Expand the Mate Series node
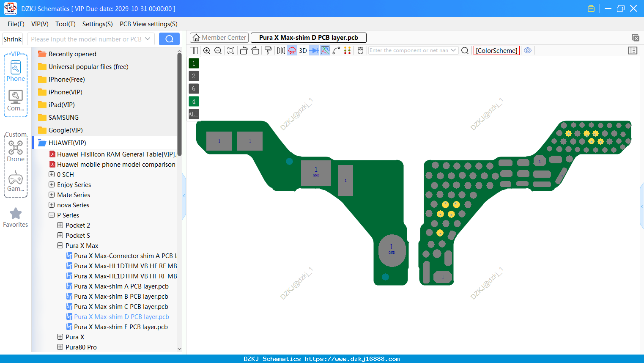644x363 pixels. pos(52,195)
